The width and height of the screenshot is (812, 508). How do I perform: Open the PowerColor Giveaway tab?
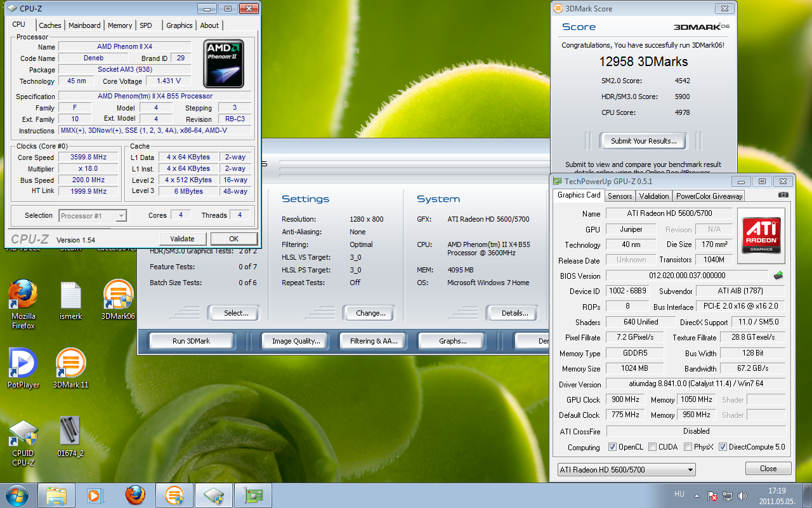(709, 196)
